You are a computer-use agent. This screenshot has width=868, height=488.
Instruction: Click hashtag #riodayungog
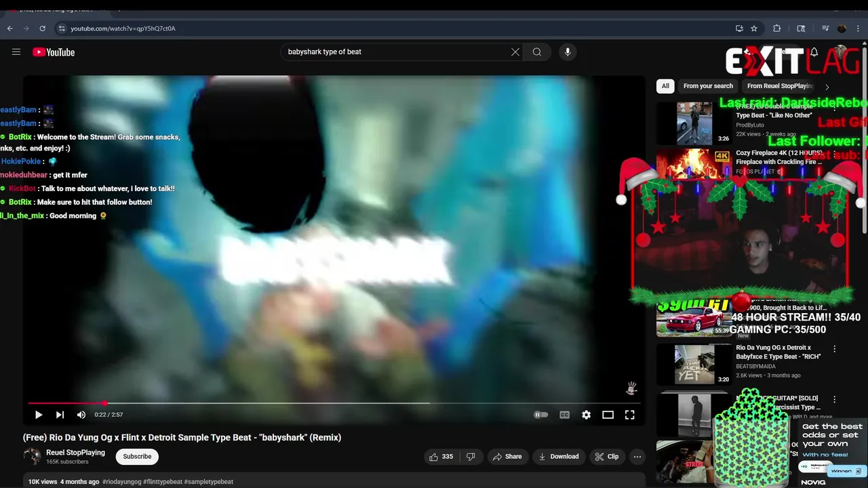pyautogui.click(x=122, y=482)
